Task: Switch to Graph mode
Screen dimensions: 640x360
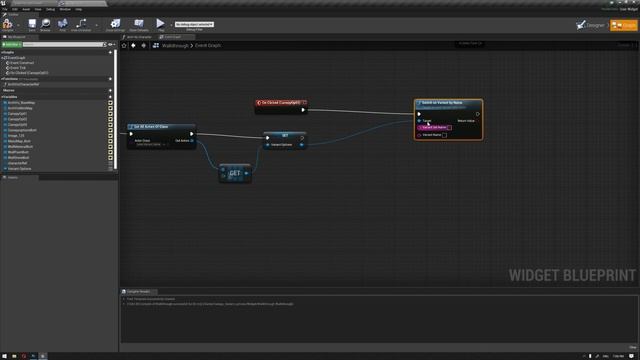Action: click(623, 25)
